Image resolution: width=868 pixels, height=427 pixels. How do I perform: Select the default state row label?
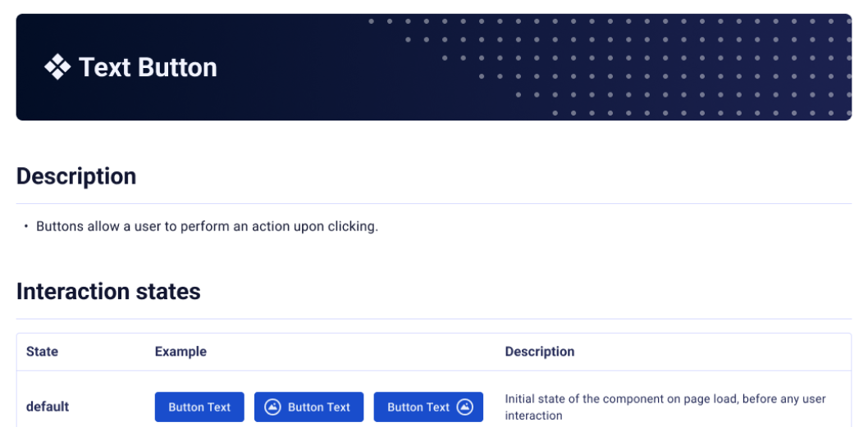click(x=48, y=407)
